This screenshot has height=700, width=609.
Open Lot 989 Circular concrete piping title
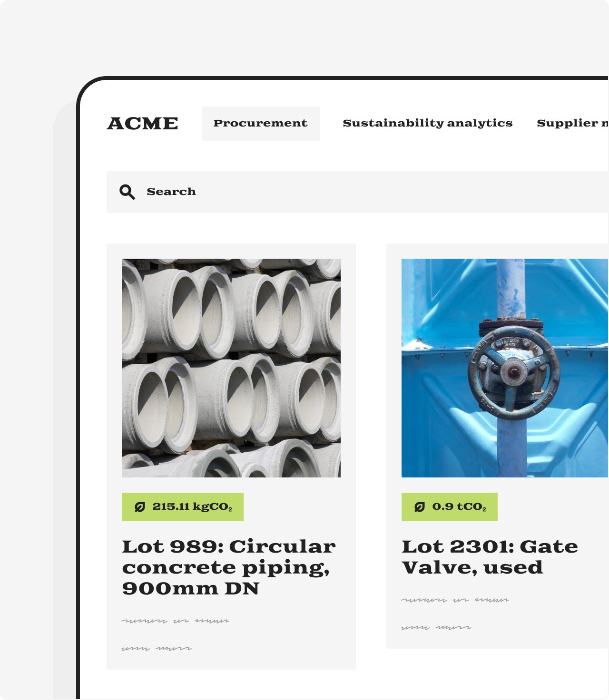pyautogui.click(x=229, y=567)
